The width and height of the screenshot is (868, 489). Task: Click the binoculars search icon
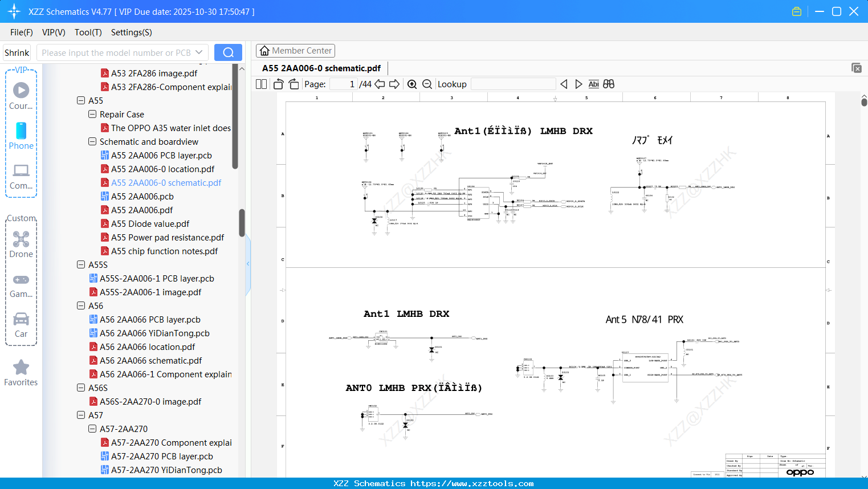point(609,84)
